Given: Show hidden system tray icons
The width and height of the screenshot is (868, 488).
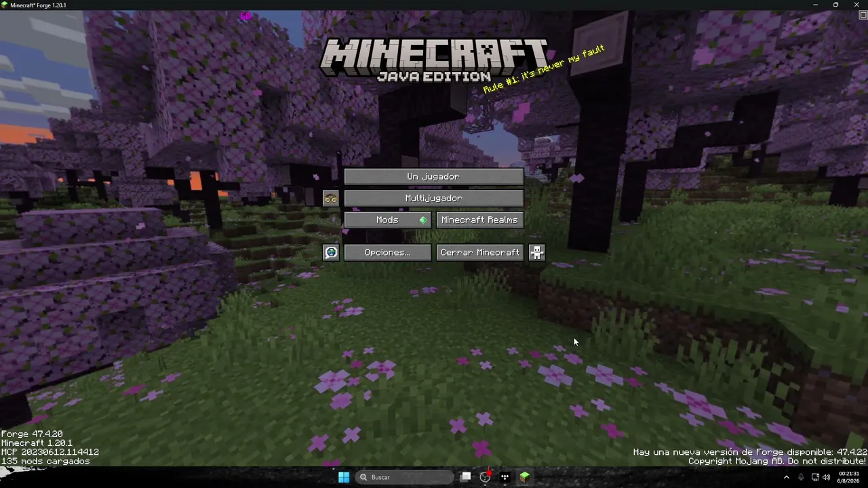Looking at the screenshot, I should pyautogui.click(x=787, y=477).
